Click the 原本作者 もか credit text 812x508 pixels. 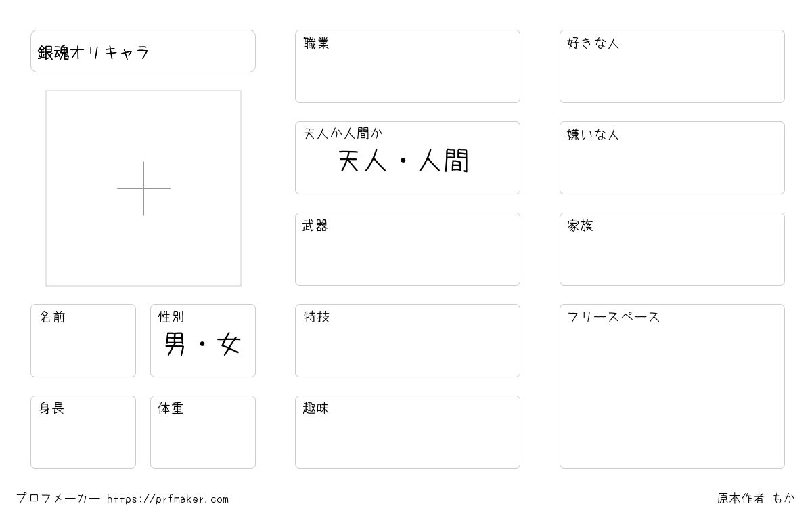click(x=757, y=499)
